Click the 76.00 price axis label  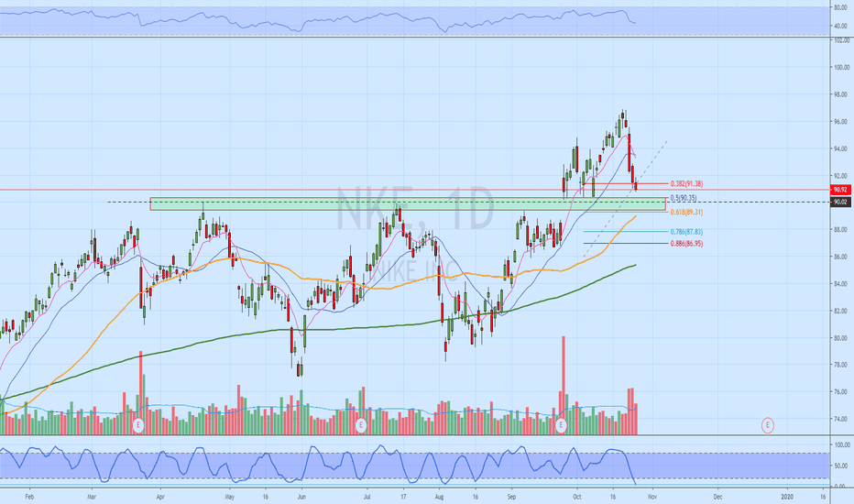(840, 392)
